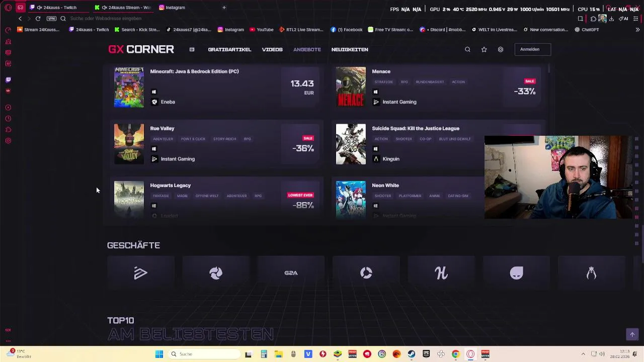Image resolution: width=644 pixels, height=362 pixels.
Task: Toggle the VPN badge in address bar
Action: point(51,19)
